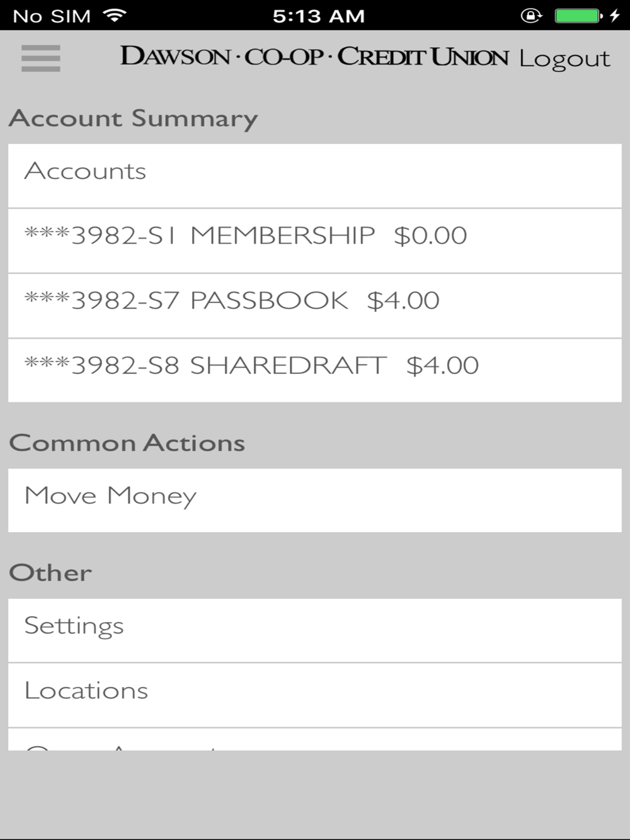
Task: Open the ***3982-S8 SHAREDRAFT account
Action: click(x=315, y=371)
